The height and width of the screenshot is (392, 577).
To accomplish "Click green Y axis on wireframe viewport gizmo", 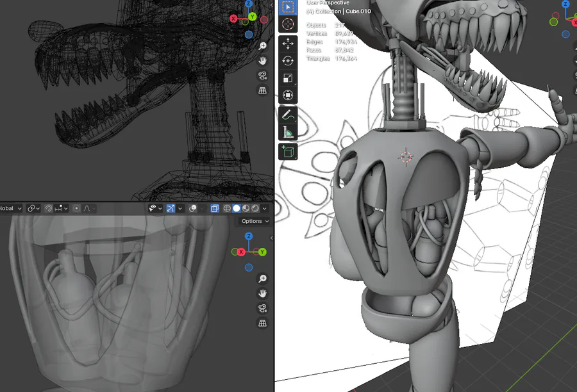I will (x=252, y=17).
